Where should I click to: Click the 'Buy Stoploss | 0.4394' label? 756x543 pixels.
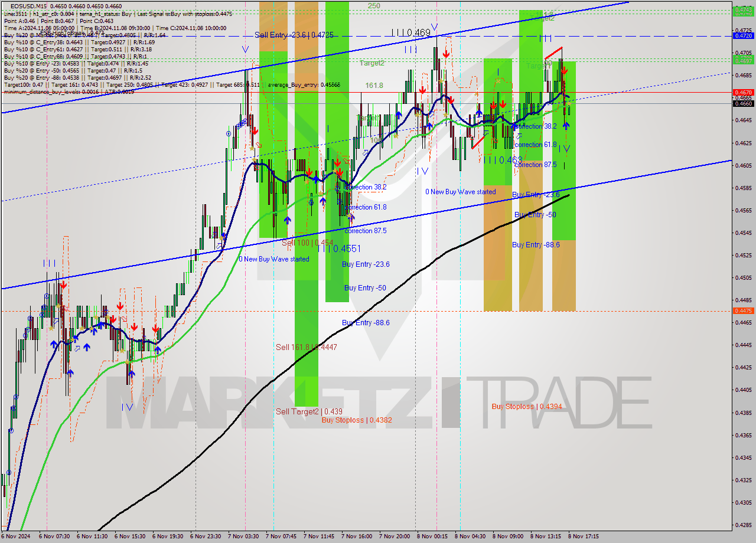[527, 406]
